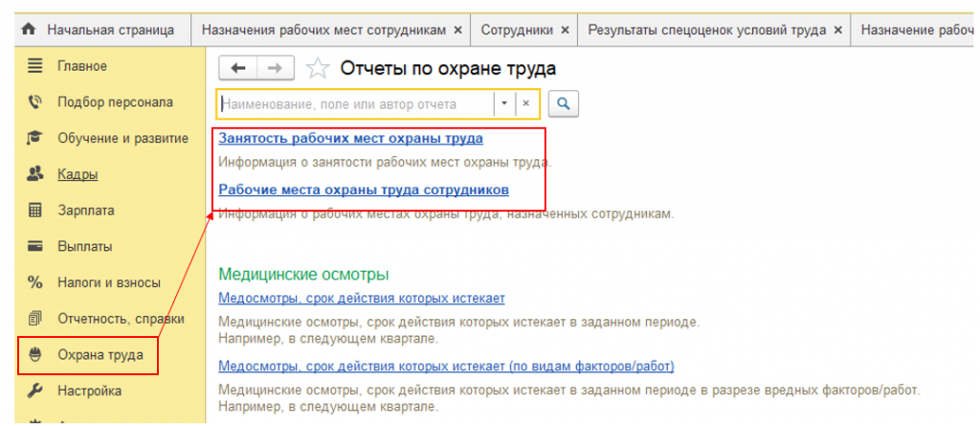Open the Подбор персонала section
The image size is (980, 426).
coord(115,102)
